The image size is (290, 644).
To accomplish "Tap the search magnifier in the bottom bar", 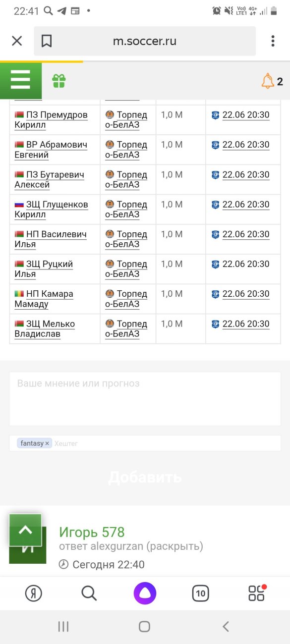I will point(89,593).
